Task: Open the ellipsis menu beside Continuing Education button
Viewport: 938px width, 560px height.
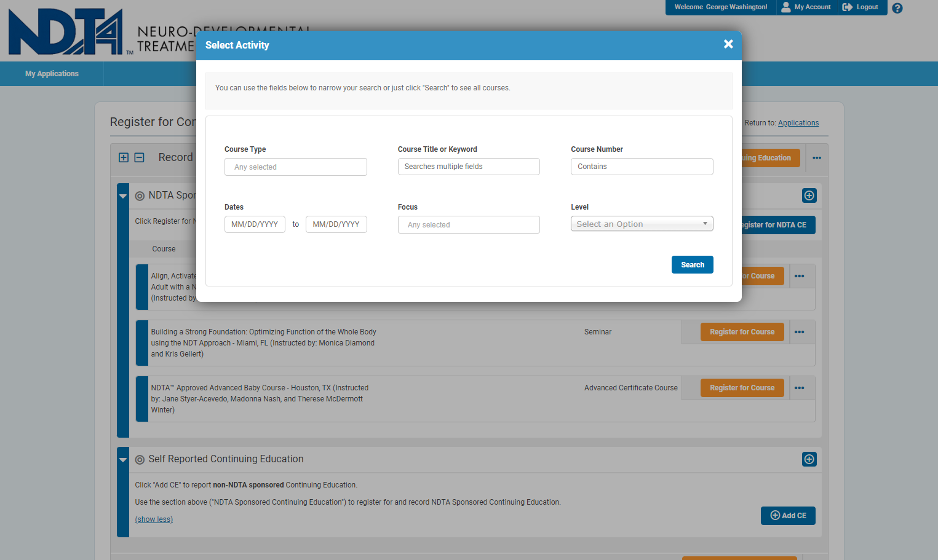Action: click(817, 158)
